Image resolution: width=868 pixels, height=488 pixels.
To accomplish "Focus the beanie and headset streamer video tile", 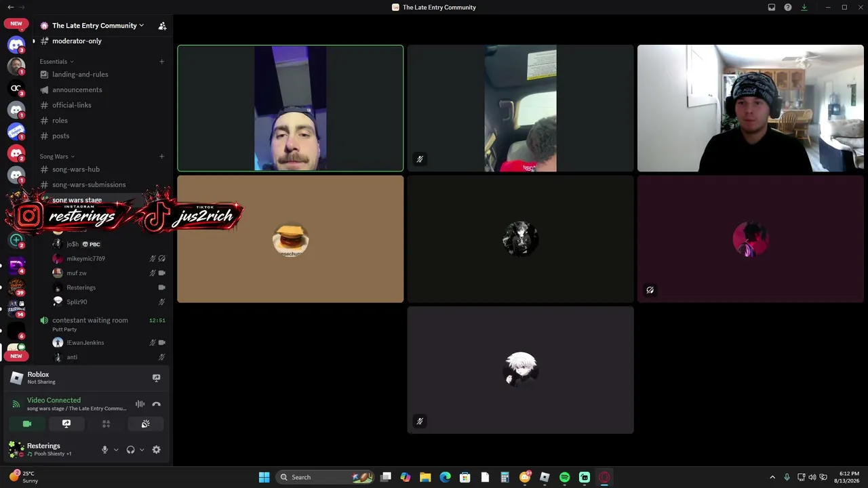I will click(751, 108).
